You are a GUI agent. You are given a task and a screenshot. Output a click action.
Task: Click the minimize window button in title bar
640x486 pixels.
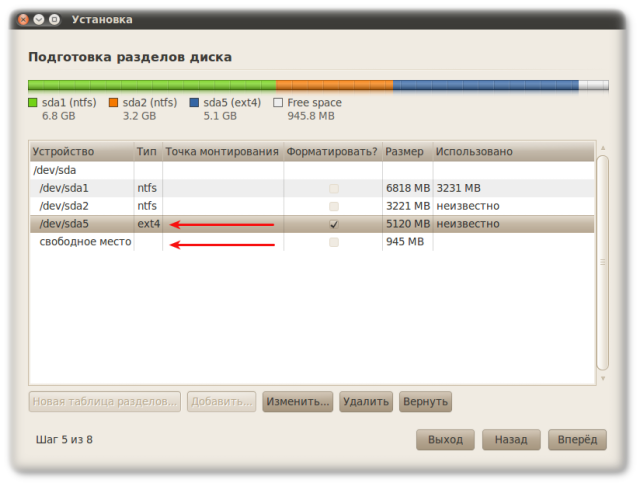pyautogui.click(x=37, y=18)
